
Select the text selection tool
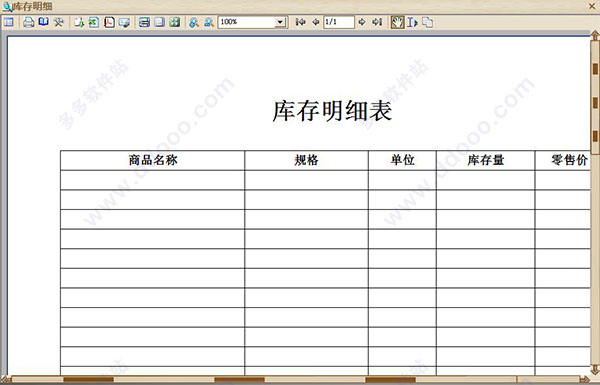pyautogui.click(x=412, y=22)
